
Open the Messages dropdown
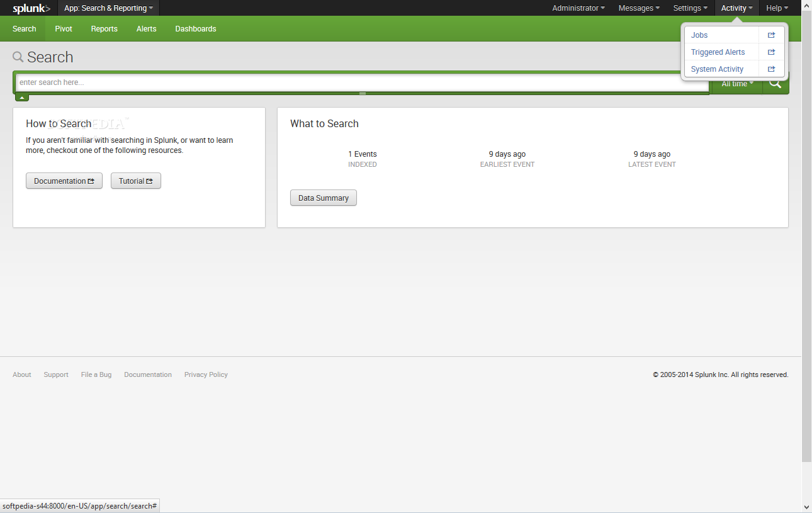[x=639, y=8]
